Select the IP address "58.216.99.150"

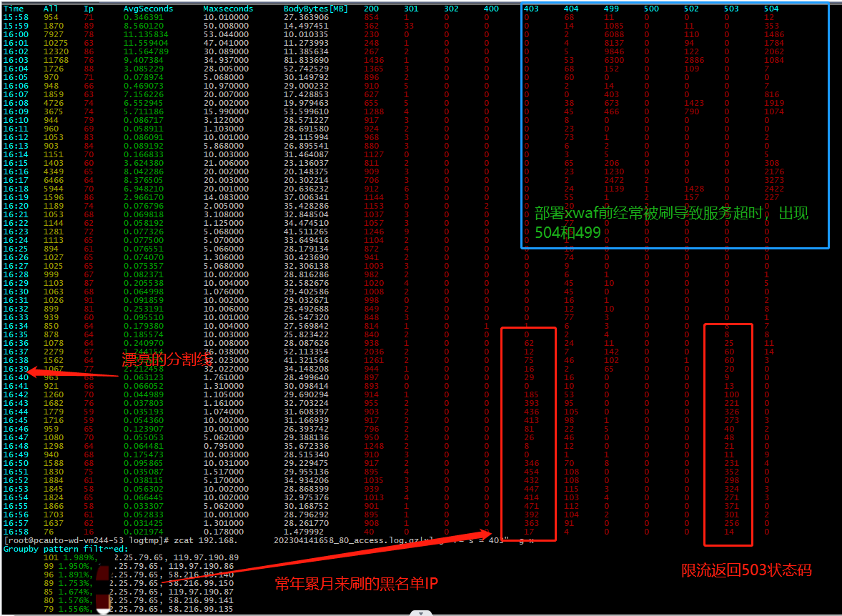point(202,583)
